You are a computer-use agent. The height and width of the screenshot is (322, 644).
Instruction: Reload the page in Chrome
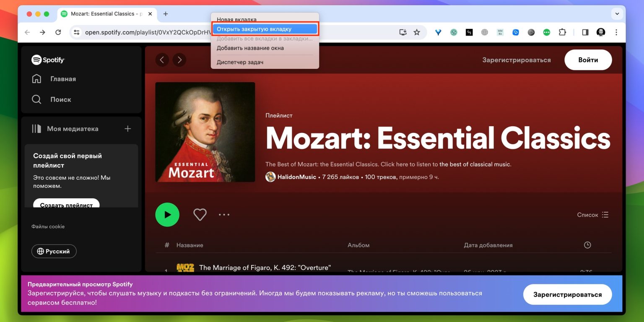pyautogui.click(x=58, y=32)
